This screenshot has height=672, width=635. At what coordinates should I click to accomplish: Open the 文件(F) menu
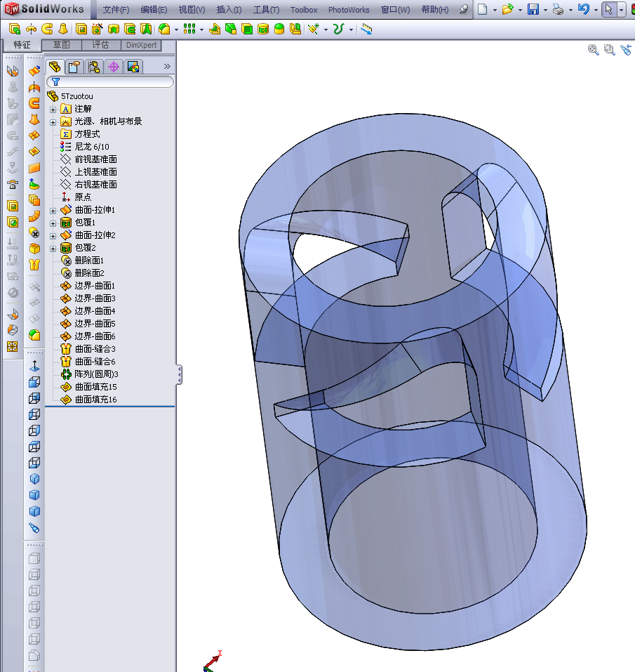116,9
